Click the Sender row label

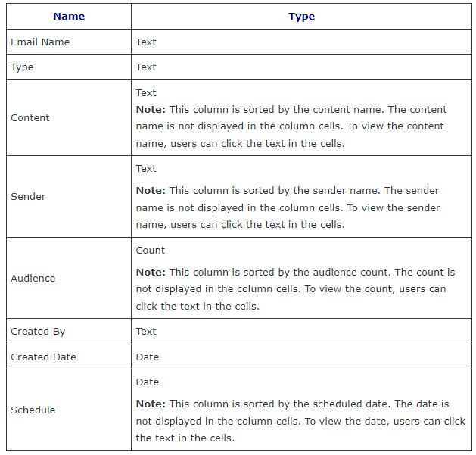pyautogui.click(x=28, y=197)
